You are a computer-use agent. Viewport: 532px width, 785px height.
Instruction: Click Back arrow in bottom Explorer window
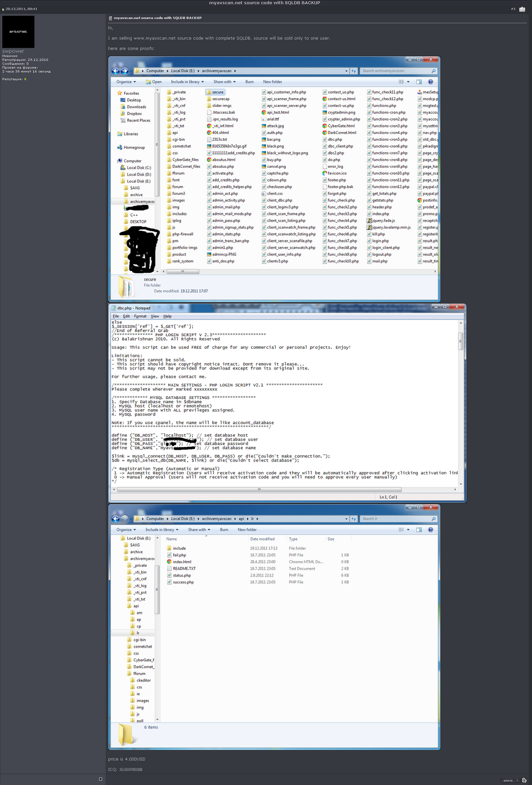click(x=116, y=519)
